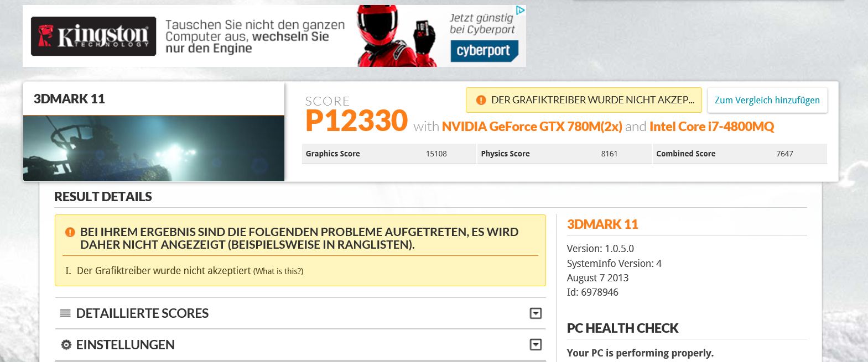Click the What is this? link
Viewport: 868px width, 362px height.
(278, 271)
